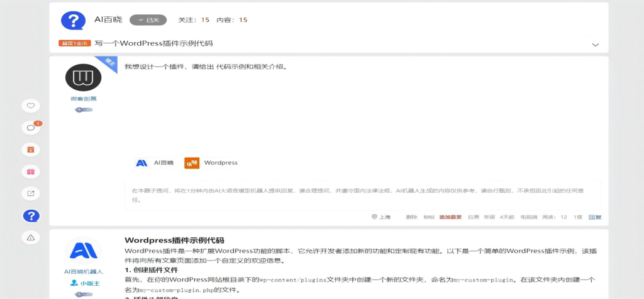Open 微客创赢 avatar with W logo

point(84,77)
